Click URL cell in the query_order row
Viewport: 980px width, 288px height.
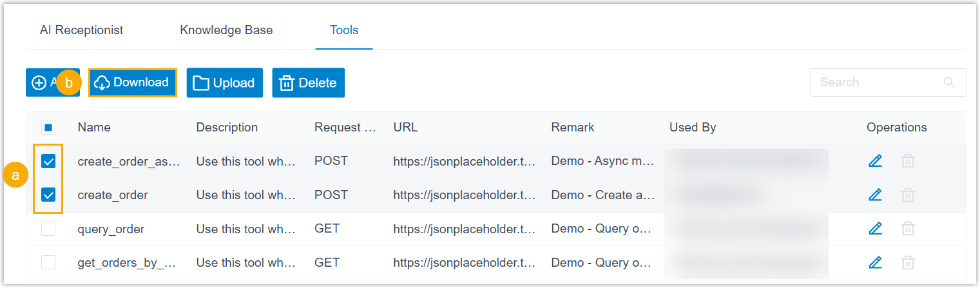465,229
